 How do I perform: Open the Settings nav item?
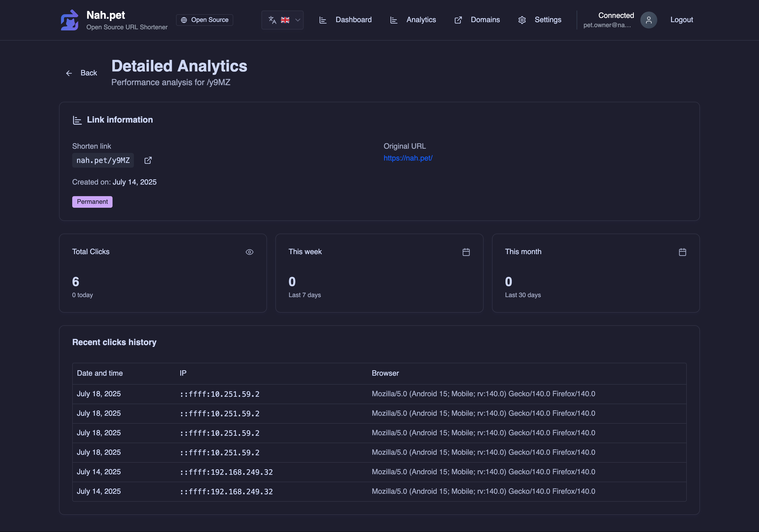tap(539, 20)
